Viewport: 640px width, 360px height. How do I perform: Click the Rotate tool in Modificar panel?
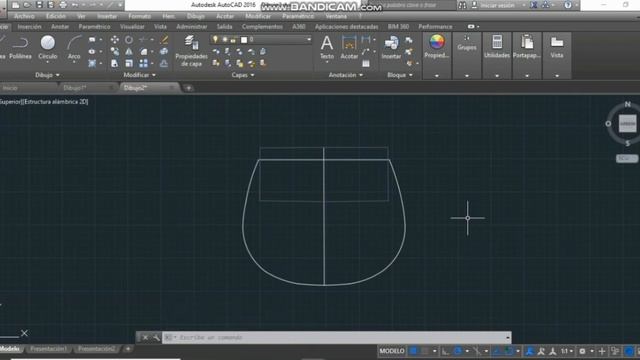click(129, 40)
